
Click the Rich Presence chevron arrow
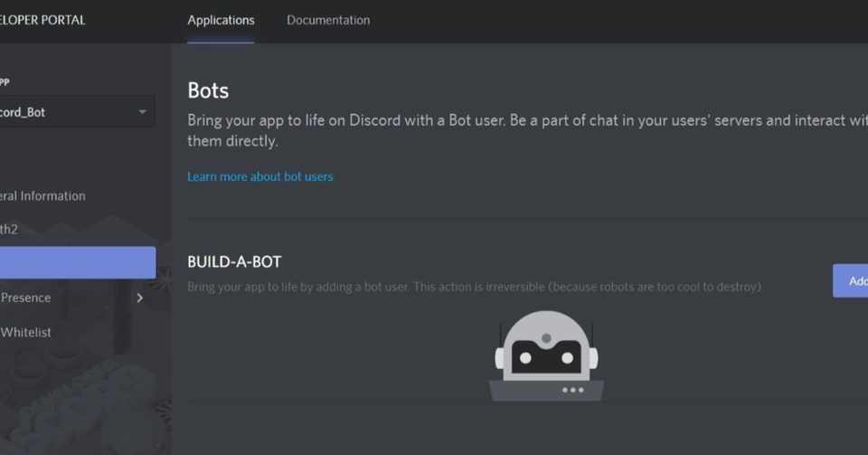(139, 298)
